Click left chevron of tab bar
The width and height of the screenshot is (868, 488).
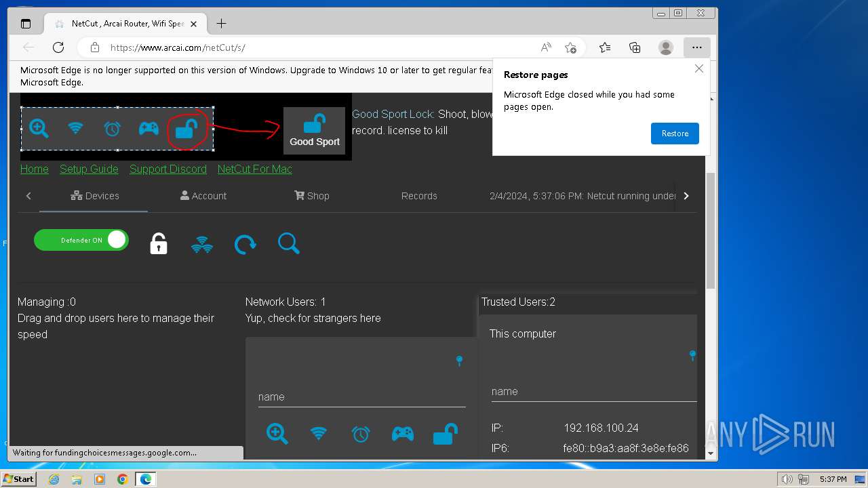coord(28,196)
